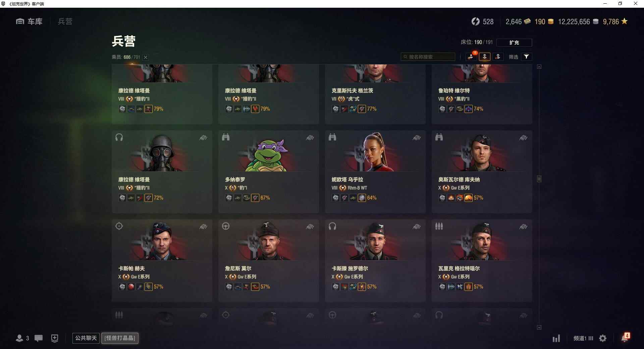
Task: Select the barracks crew members tab icon
Action: tap(485, 57)
